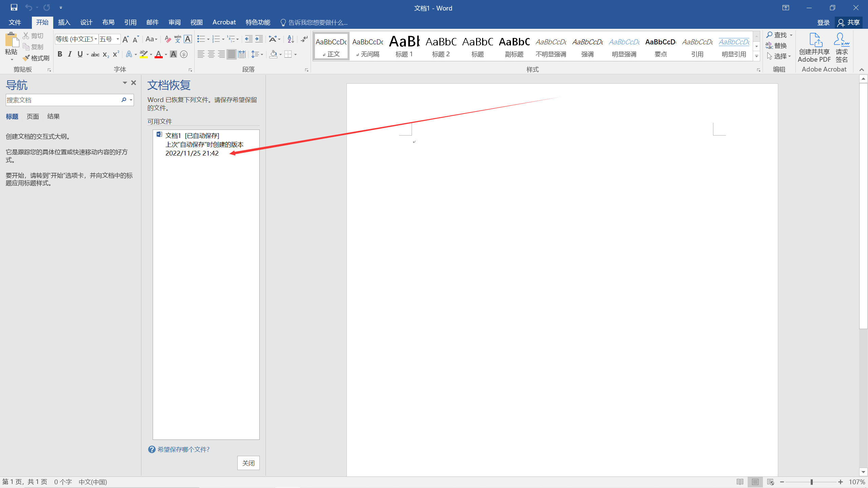Image resolution: width=868 pixels, height=488 pixels.
Task: Click the phonetic guide (wén) icon
Action: click(178, 39)
